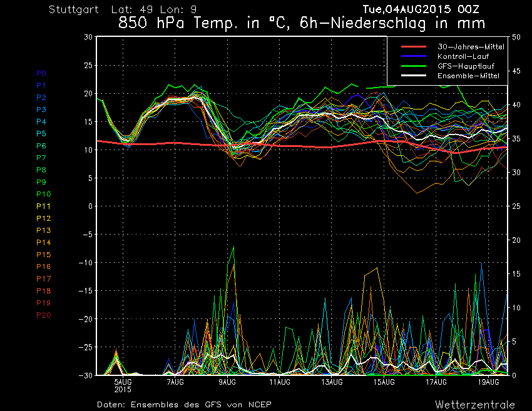Screen dimensions: 532x411
Task: Click the 850 hPa Temp chart title
Action: tap(302, 23)
